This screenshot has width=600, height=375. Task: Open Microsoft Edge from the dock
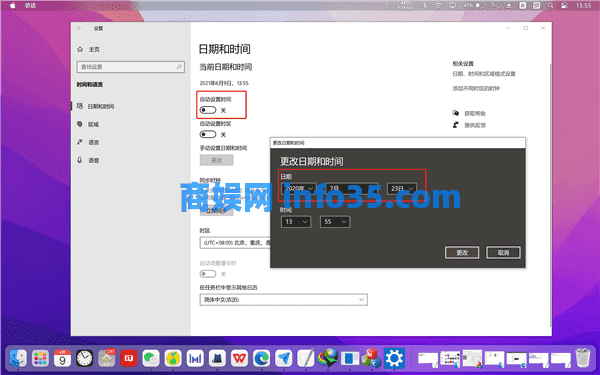(261, 359)
